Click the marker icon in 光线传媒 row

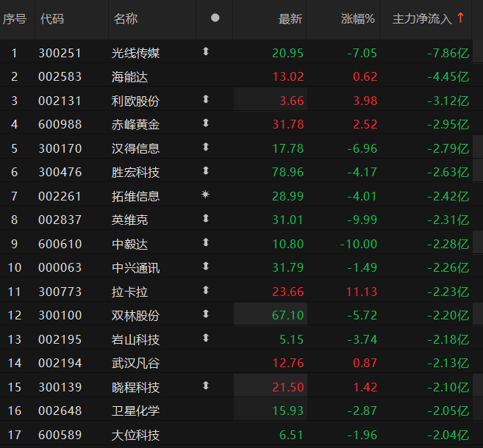point(206,51)
